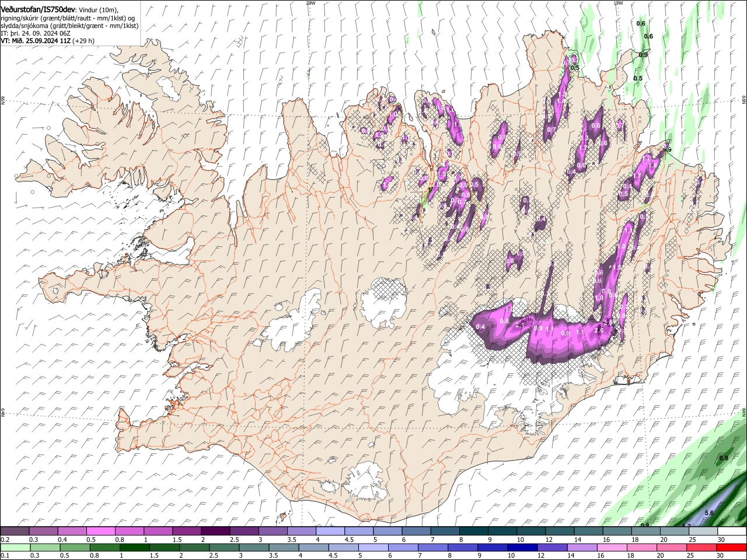The image size is (747, 560).
Task: Click the '20W' longitude label on top edge
Action: (x=310, y=3)
